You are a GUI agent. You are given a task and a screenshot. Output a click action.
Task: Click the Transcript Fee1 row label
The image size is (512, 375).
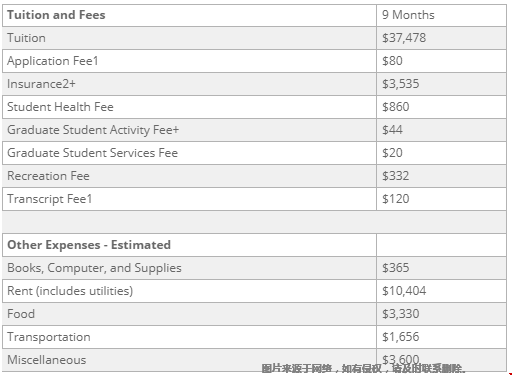pos(49,199)
